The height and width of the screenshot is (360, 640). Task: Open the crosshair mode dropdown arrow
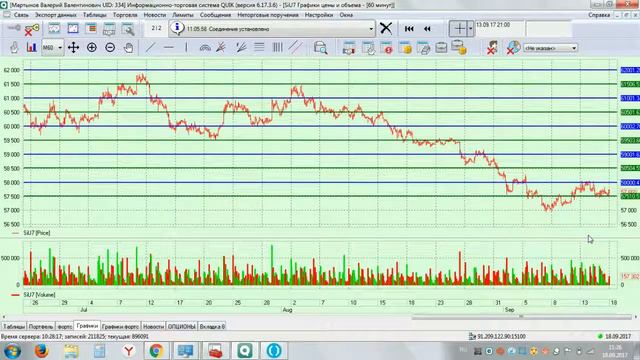pos(470,29)
